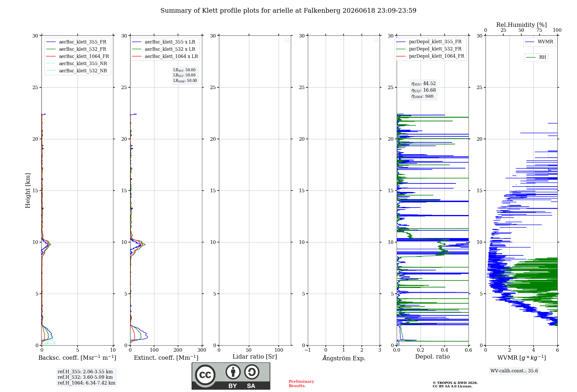Select the LR355: 50.00 annotation
Viewport: 577px width, 392px height.
tap(184, 70)
